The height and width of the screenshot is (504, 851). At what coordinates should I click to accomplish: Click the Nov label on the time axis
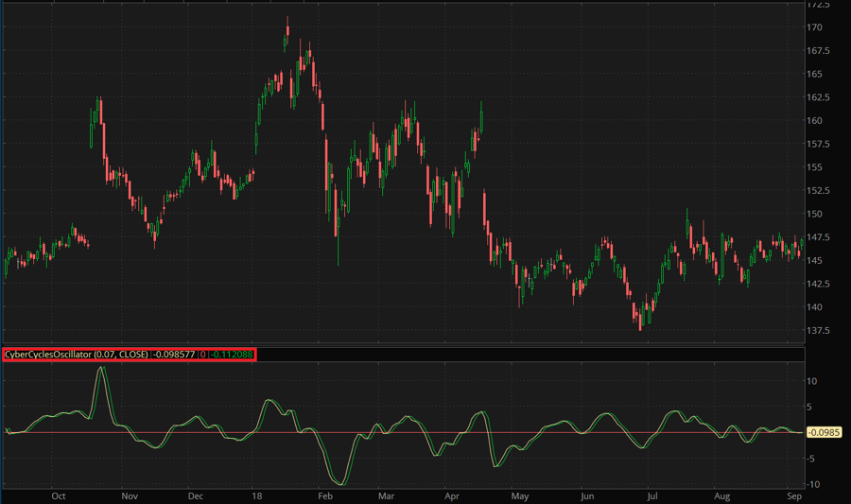pos(130,495)
